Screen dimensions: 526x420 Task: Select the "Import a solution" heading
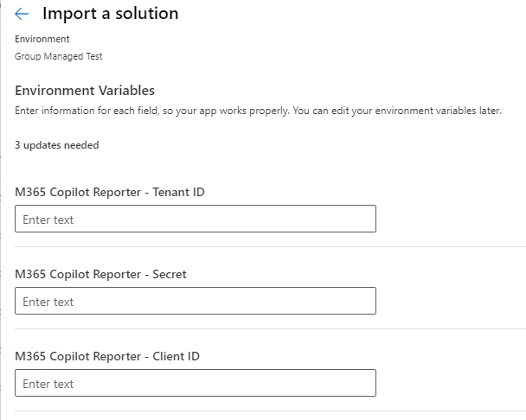coord(111,14)
